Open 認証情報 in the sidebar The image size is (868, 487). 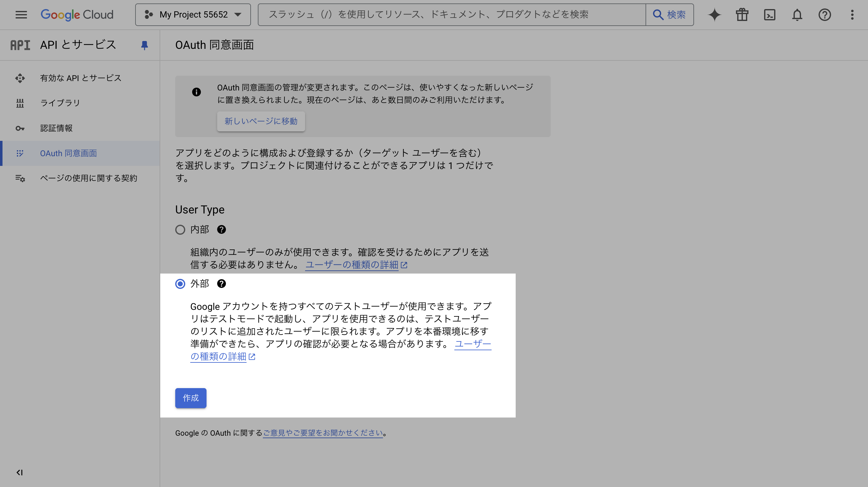(x=56, y=128)
